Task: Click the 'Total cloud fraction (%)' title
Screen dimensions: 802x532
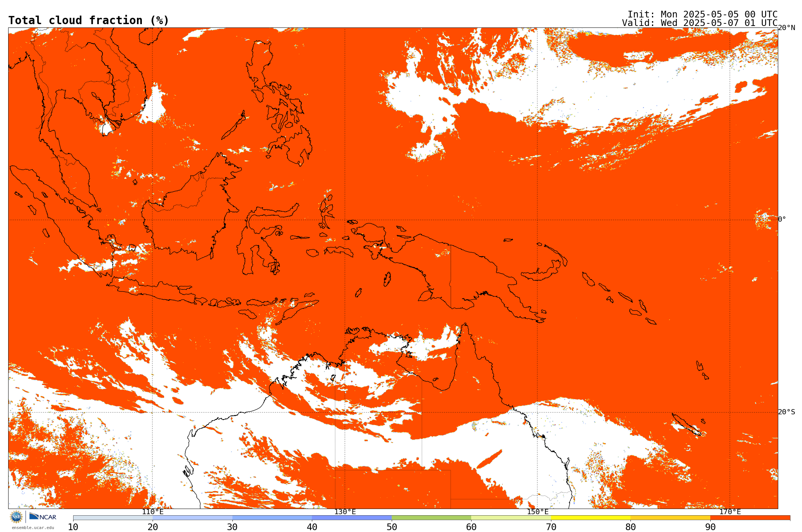Action: [x=88, y=20]
